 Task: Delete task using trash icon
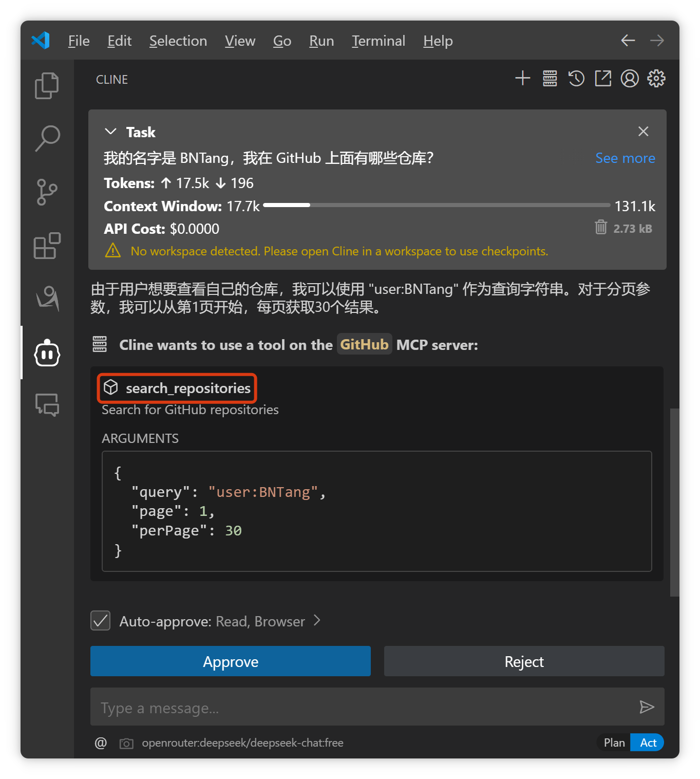pyautogui.click(x=600, y=227)
